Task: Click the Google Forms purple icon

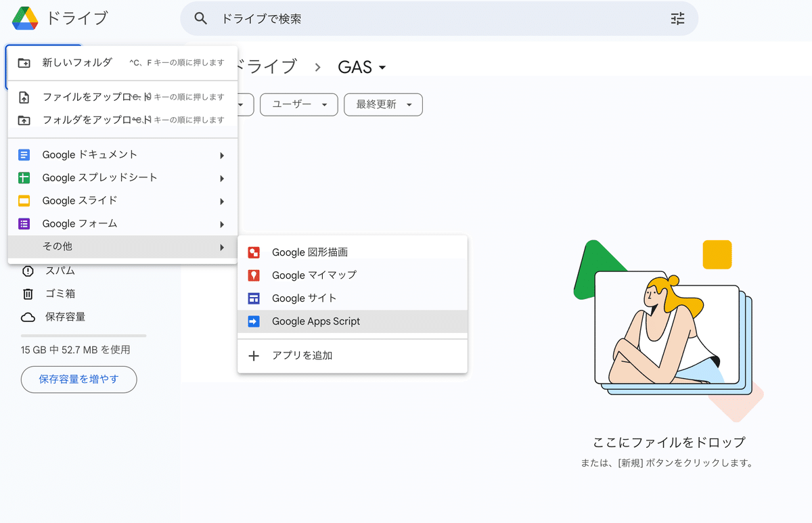Action: click(24, 224)
